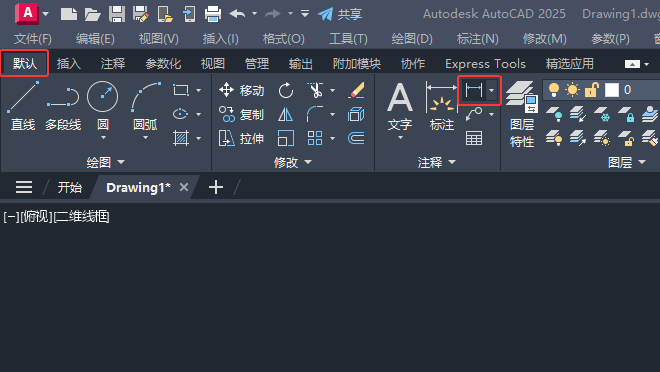Click the Trim scissors icon
The image size is (660, 372).
coord(315,90)
